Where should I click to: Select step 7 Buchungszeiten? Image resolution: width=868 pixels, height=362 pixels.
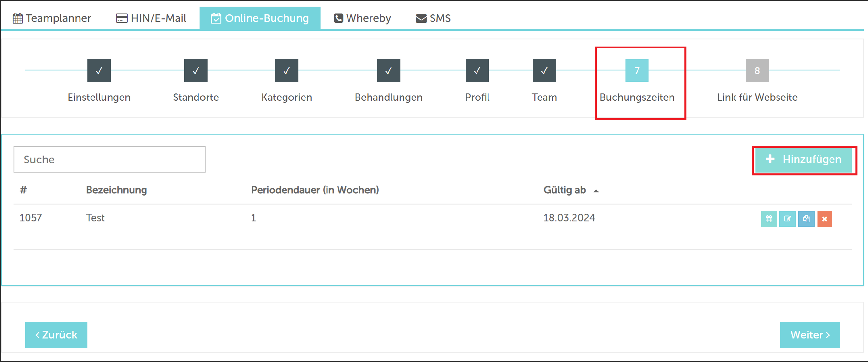(x=637, y=70)
